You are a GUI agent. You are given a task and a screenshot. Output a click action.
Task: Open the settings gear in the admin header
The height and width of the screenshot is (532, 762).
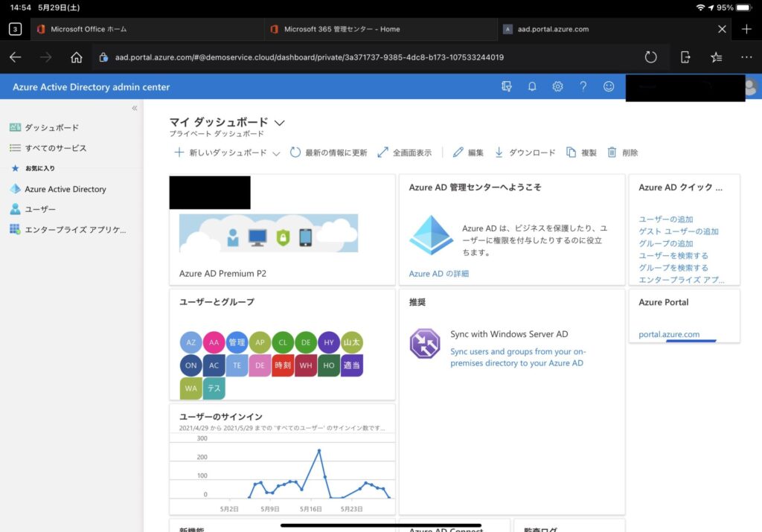coord(557,86)
